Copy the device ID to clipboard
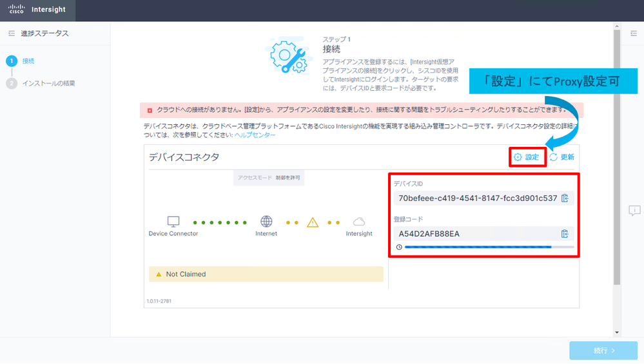 tap(565, 198)
